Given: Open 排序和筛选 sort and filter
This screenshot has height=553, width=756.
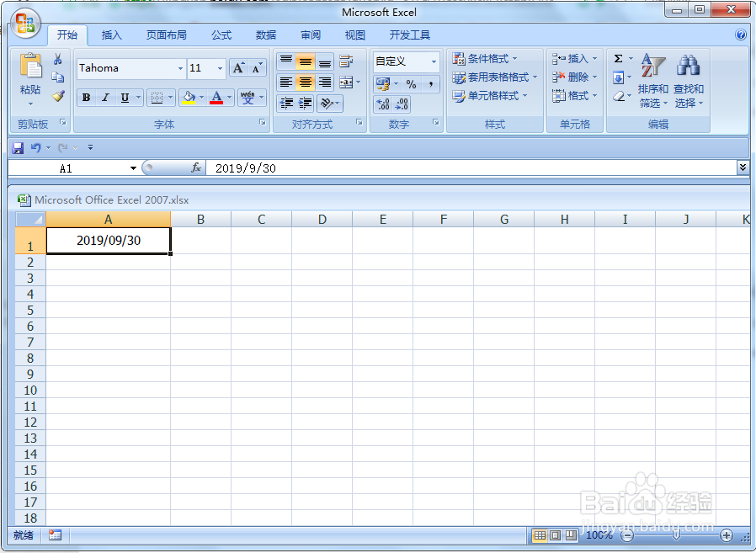Looking at the screenshot, I should click(653, 81).
